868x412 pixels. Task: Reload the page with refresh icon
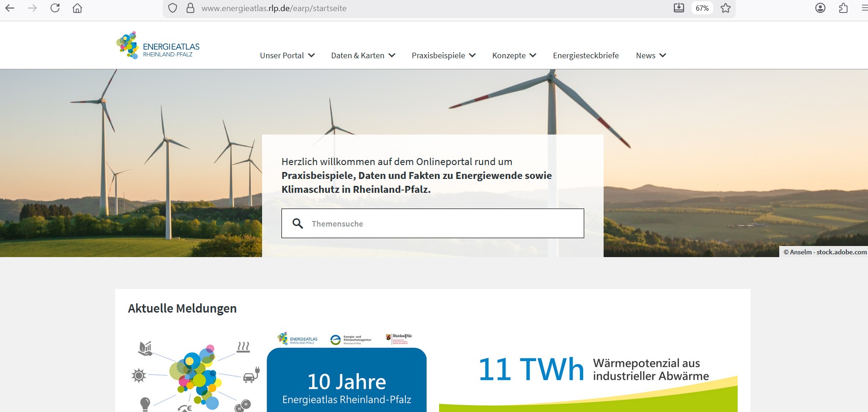point(55,8)
